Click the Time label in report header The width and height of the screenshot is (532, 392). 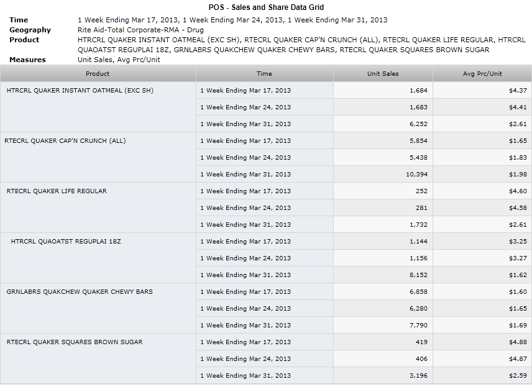click(19, 20)
